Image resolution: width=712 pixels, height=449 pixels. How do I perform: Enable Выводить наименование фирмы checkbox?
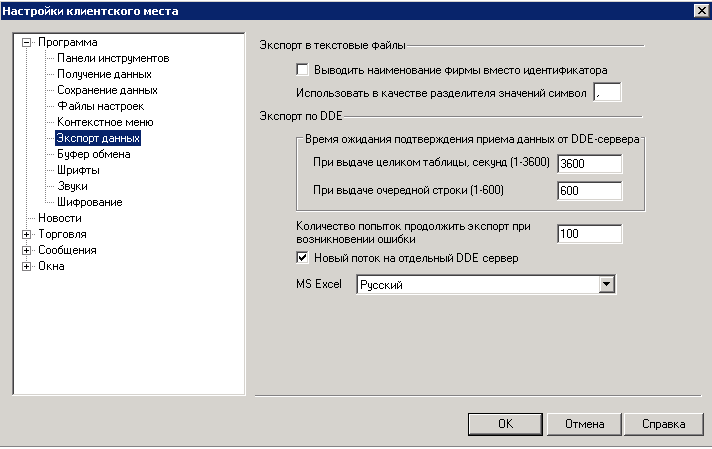pos(302,70)
